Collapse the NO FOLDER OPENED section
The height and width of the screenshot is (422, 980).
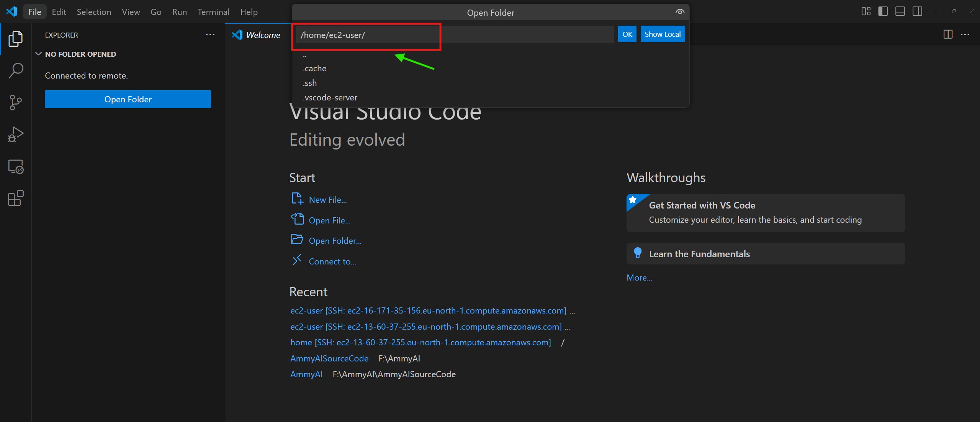click(39, 54)
